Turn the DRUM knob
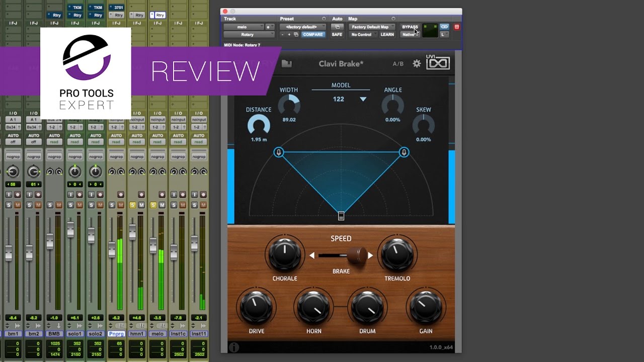Image resolution: width=644 pixels, height=362 pixels. click(368, 307)
